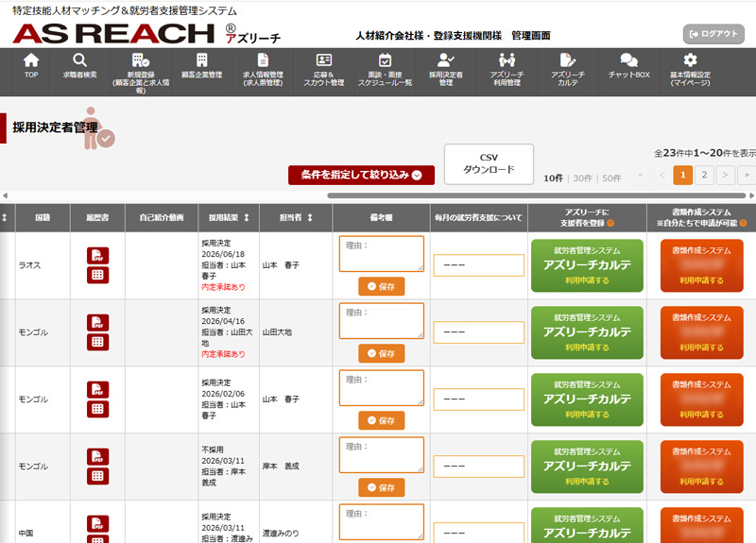Image resolution: width=756 pixels, height=543 pixels.
Task: Open 基本情報設定 gear icon
Action: pyautogui.click(x=690, y=60)
